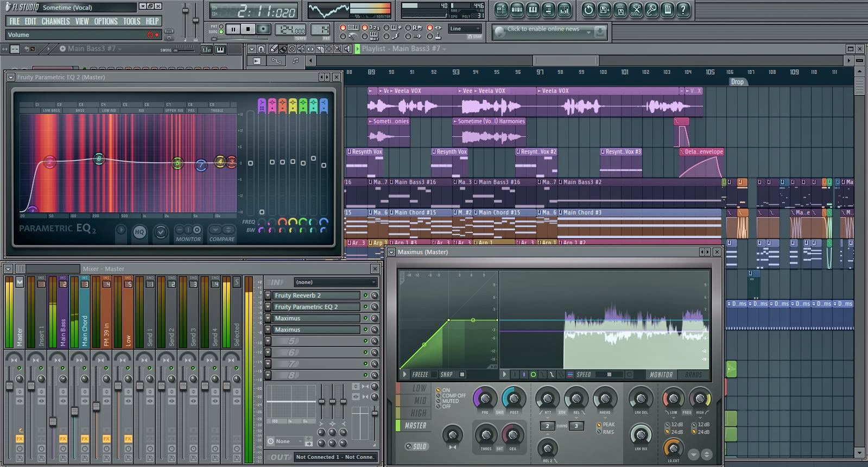Stop playback with the transport stop button
The height and width of the screenshot is (467, 868).
point(248,29)
